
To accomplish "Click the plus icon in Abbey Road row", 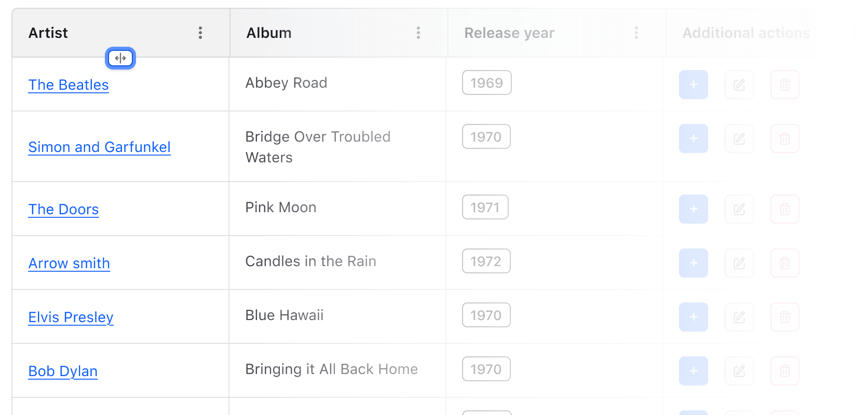I will click(694, 85).
